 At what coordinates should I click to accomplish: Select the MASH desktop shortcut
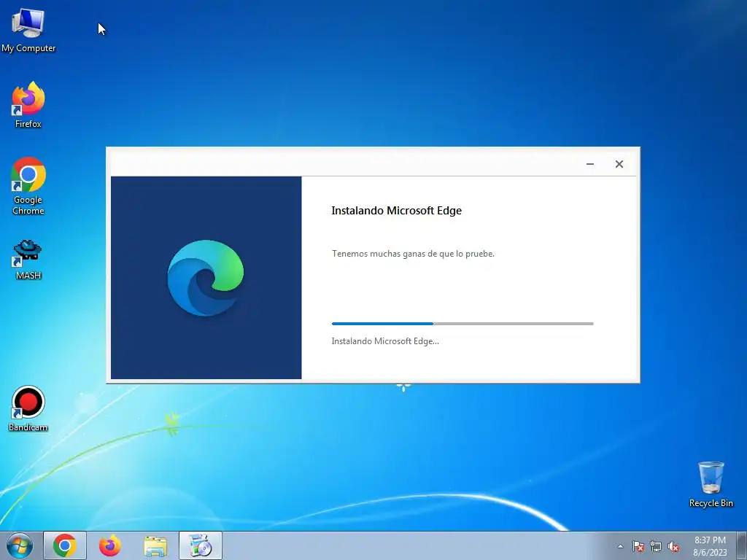(28, 260)
